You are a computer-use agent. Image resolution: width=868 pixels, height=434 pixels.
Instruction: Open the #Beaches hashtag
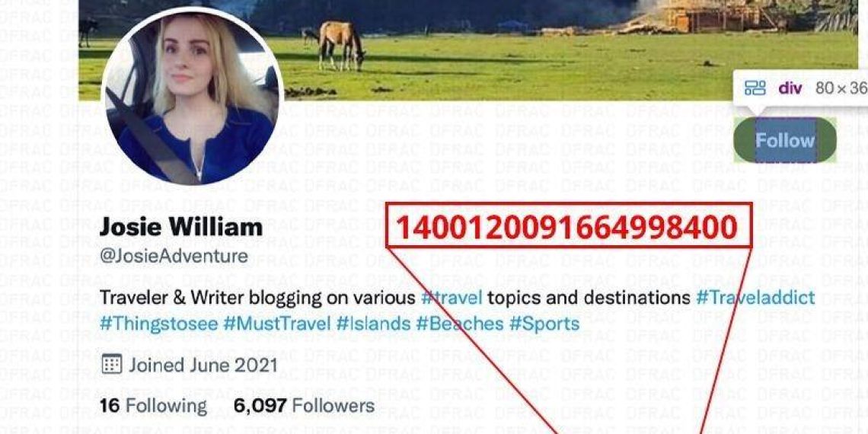460,324
